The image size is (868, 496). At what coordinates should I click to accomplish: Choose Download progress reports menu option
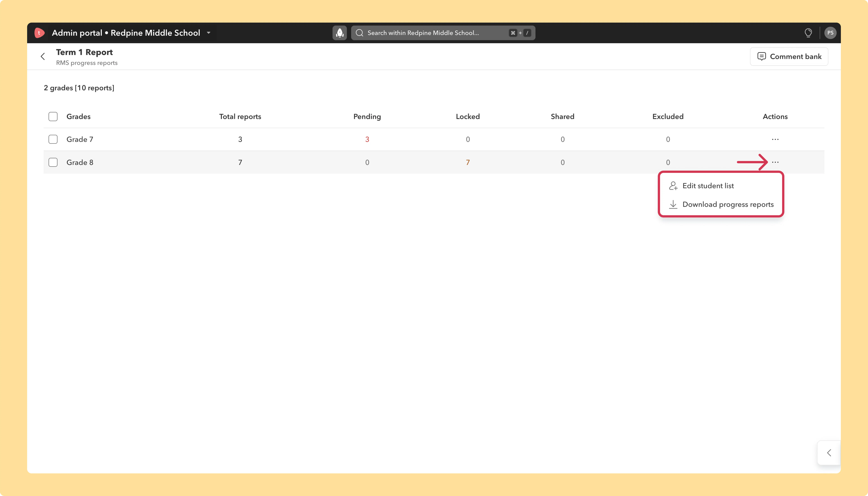(721, 204)
